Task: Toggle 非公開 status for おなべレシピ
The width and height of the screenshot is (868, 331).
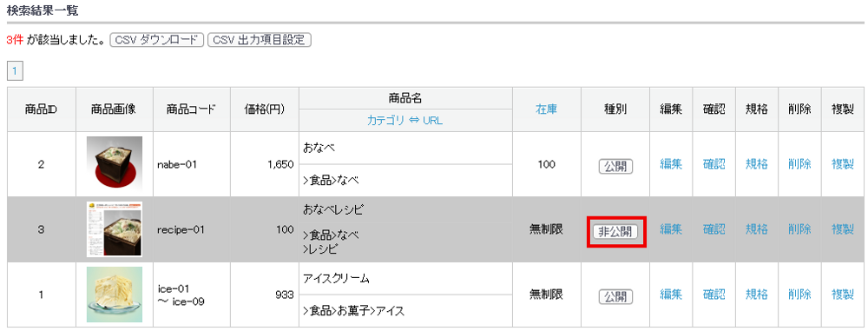Action: point(615,231)
